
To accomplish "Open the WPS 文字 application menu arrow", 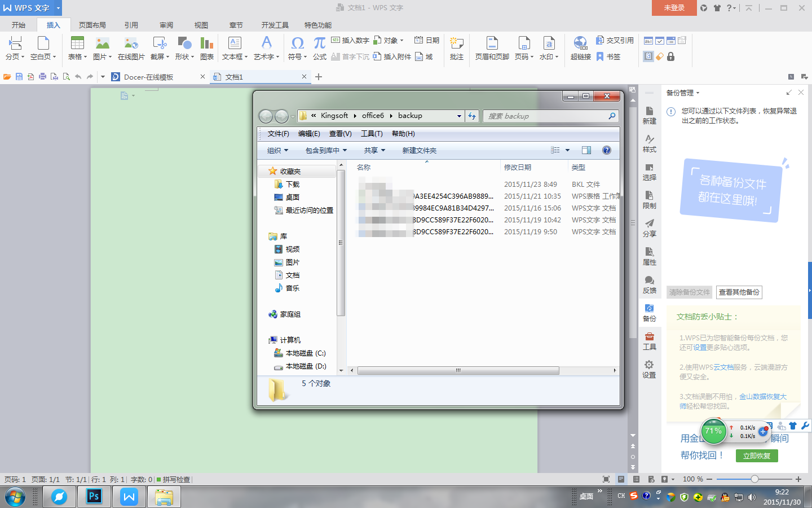I will click(58, 8).
